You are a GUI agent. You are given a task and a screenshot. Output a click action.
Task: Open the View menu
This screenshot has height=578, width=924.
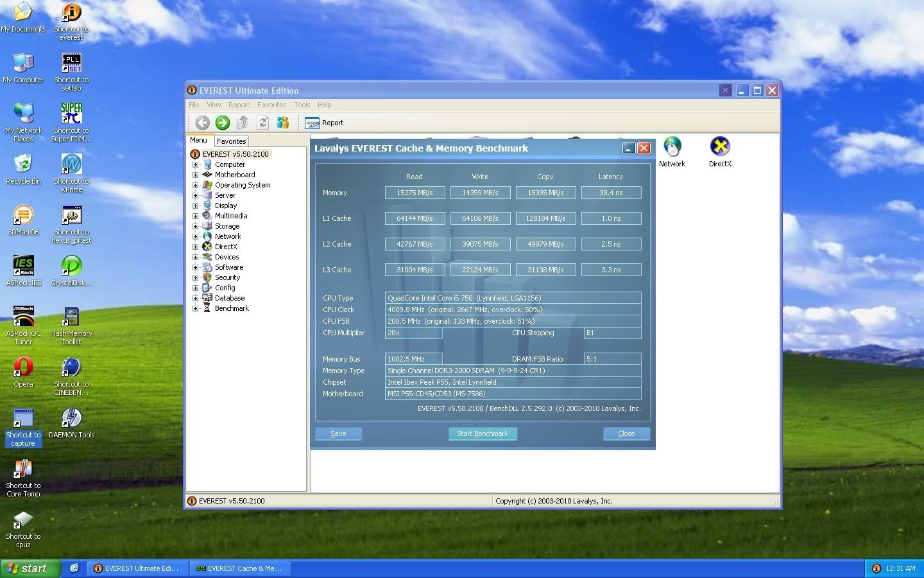click(214, 105)
